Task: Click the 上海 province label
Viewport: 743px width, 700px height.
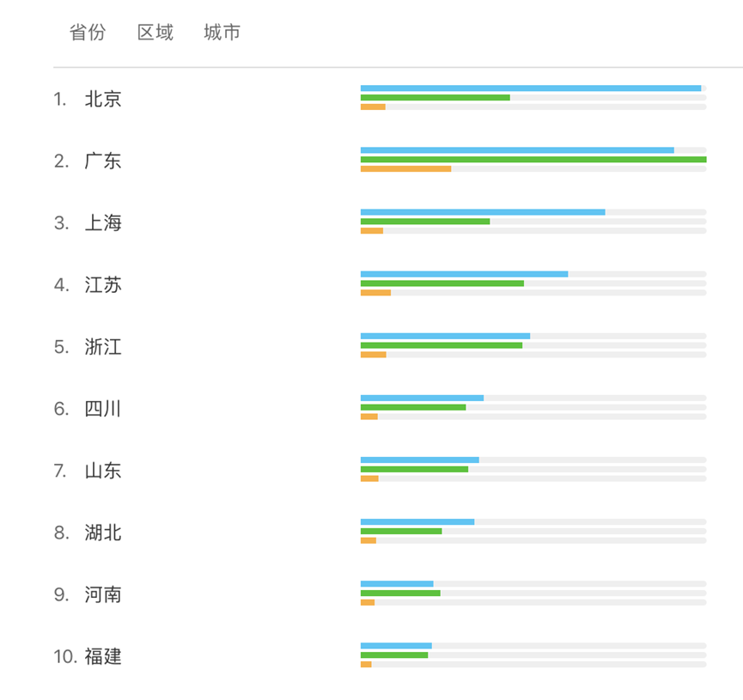Action: (x=103, y=222)
